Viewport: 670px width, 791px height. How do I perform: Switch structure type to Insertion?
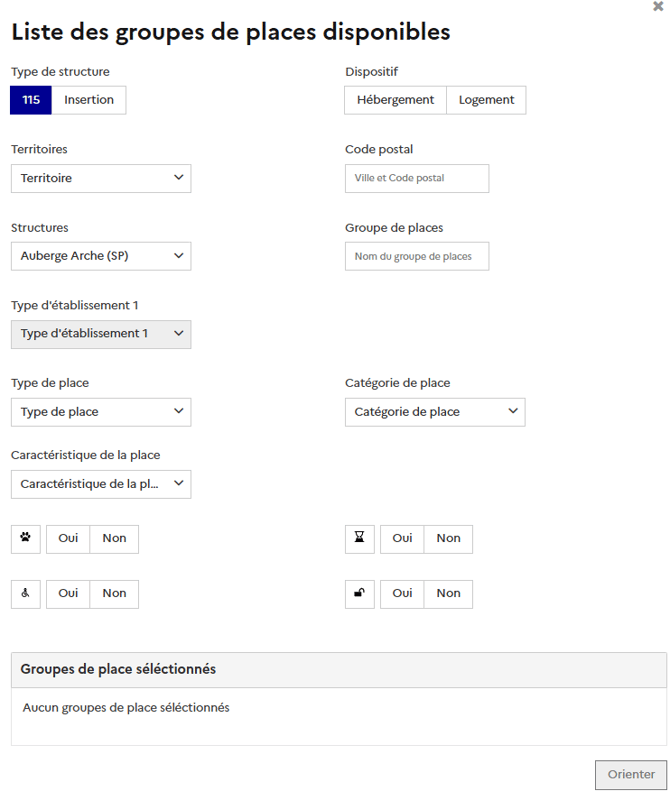pos(89,100)
